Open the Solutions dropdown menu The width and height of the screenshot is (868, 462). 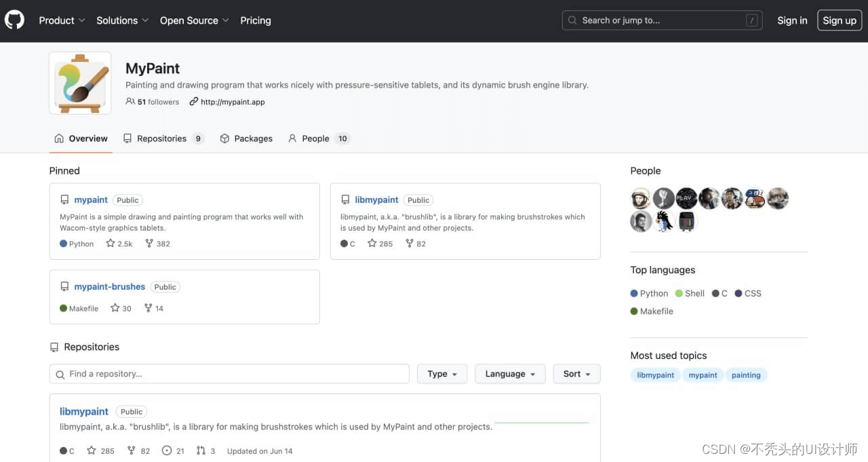tap(122, 20)
